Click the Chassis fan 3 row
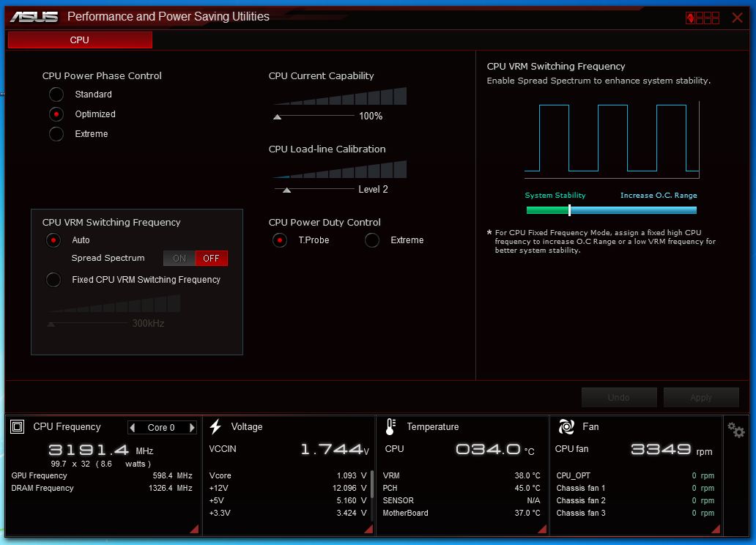Image resolution: width=756 pixels, height=545 pixels. tap(635, 514)
